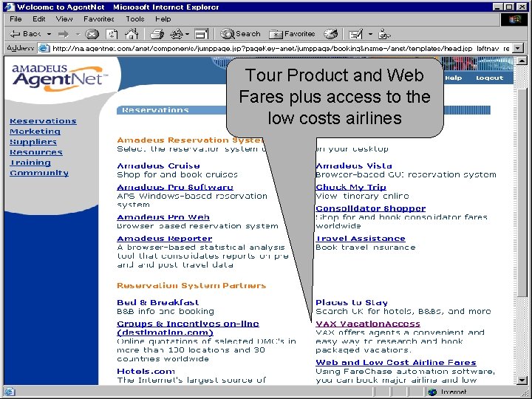Click the Help link in page header
Viewport: 532px width, 399px height.
453,78
